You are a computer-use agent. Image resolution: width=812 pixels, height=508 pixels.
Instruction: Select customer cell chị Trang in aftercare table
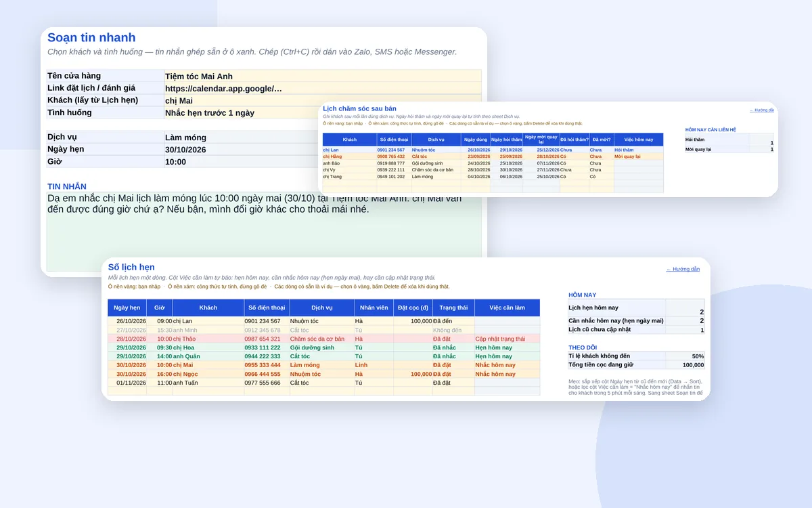coord(349,177)
